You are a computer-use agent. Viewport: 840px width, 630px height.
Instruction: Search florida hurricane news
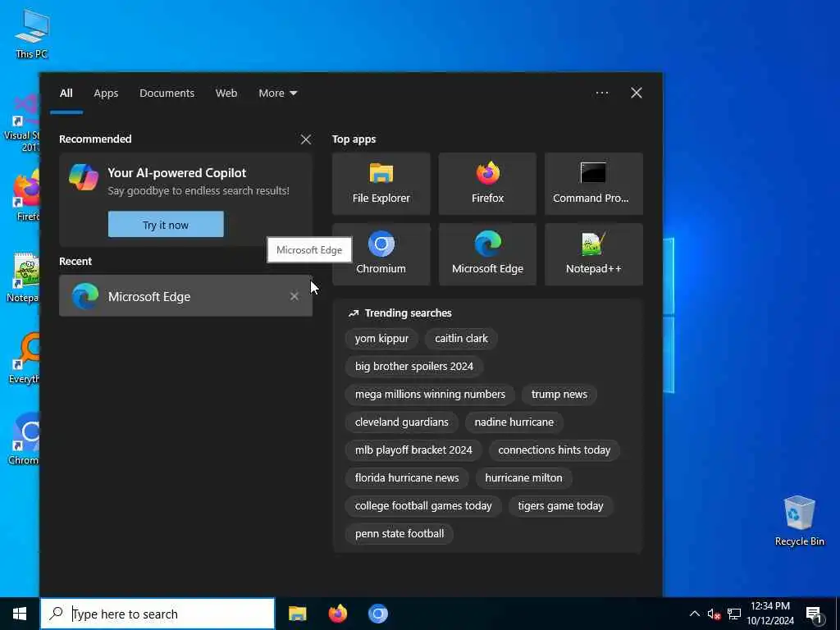point(407,478)
